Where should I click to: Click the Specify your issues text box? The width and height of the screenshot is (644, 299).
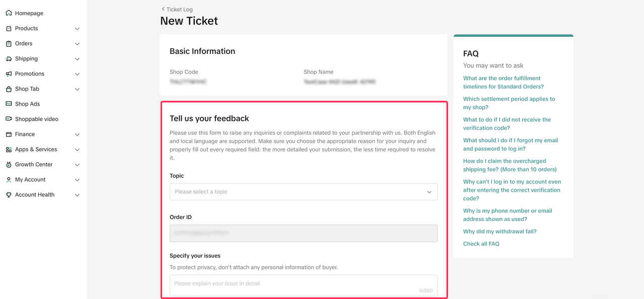tap(303, 285)
